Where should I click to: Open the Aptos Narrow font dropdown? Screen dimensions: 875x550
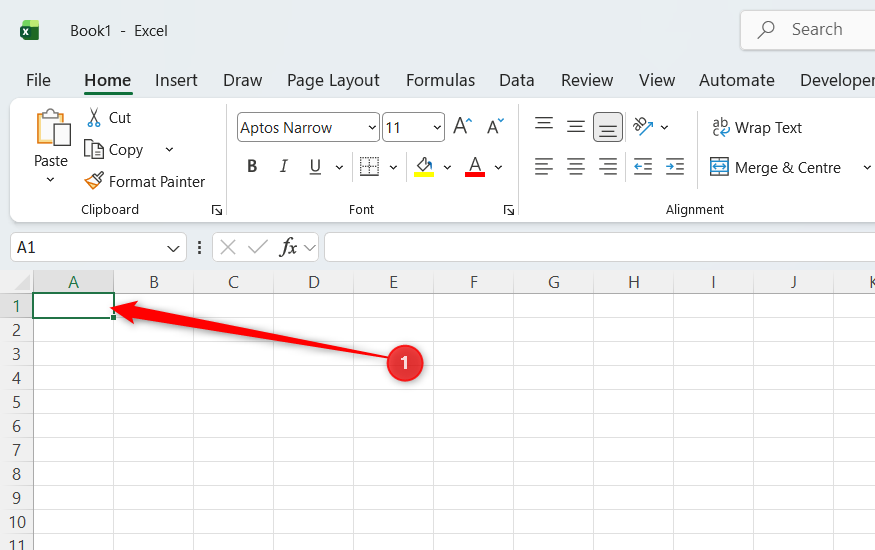[372, 128]
